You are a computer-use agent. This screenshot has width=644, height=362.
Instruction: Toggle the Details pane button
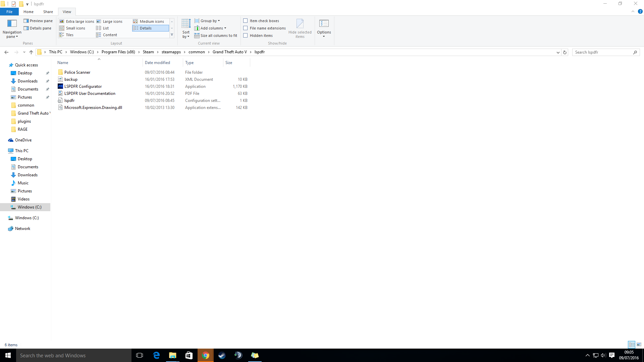coord(37,28)
